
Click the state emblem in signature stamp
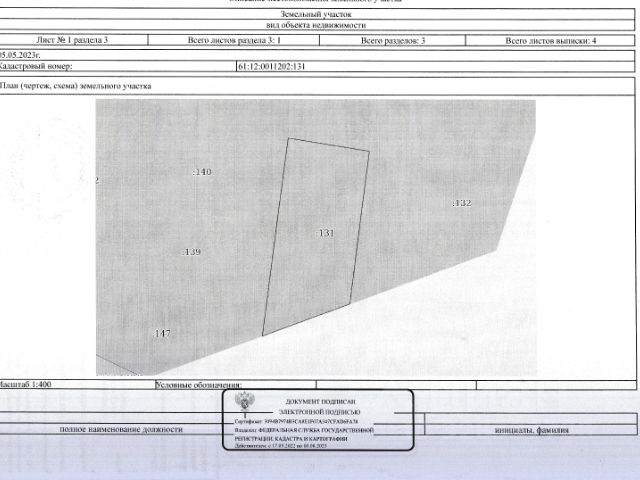[x=245, y=401]
